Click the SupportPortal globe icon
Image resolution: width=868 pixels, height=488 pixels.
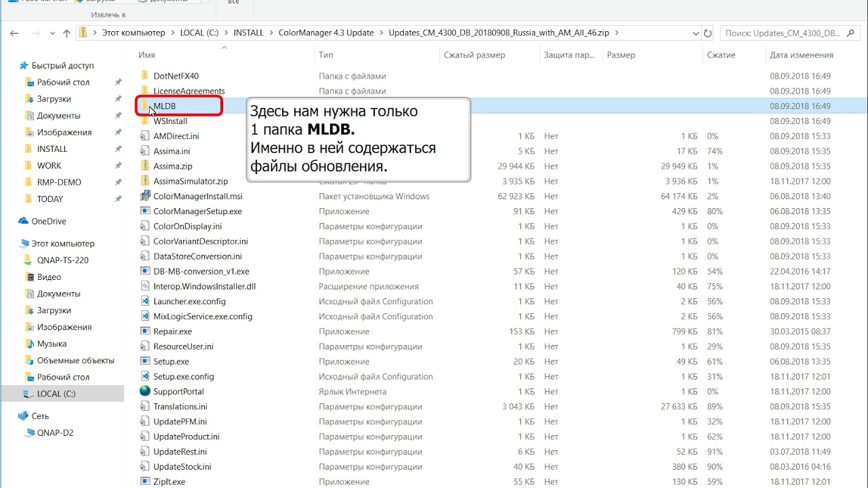pyautogui.click(x=144, y=391)
